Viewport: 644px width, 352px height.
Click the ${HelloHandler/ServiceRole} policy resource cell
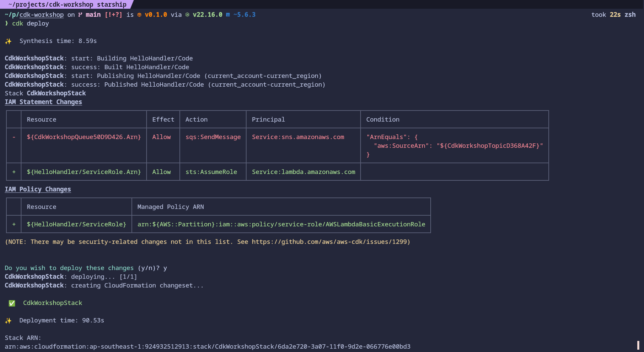(76, 224)
